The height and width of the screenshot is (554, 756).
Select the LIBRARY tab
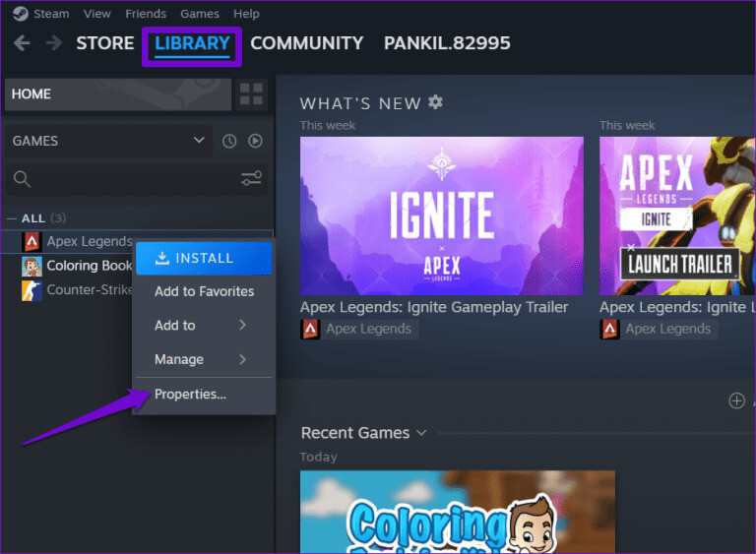tap(192, 44)
